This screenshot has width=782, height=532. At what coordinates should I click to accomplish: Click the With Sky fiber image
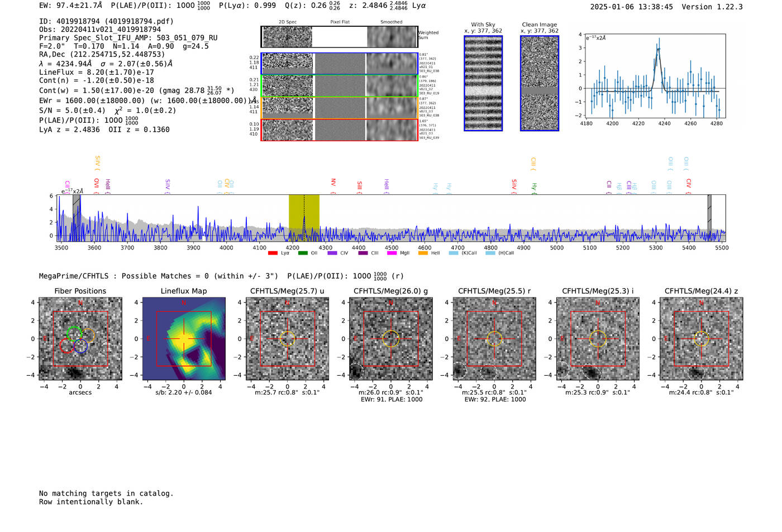(x=483, y=83)
